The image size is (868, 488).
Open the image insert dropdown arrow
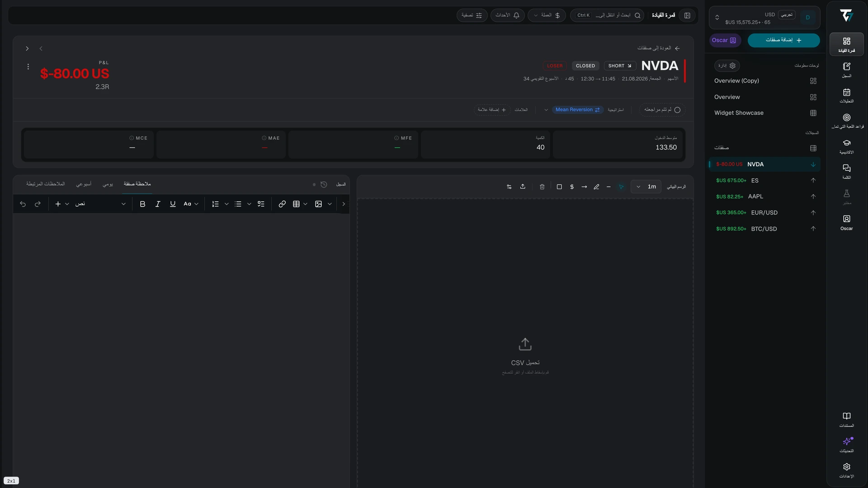330,204
